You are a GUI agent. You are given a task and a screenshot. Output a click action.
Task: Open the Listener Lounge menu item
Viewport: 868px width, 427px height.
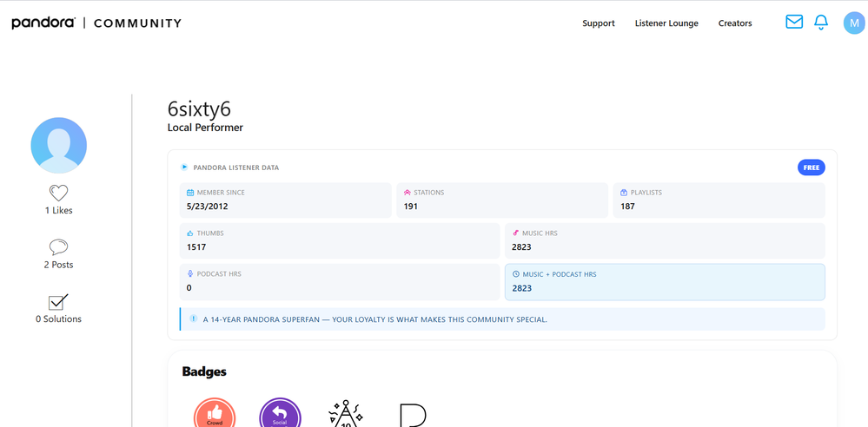coord(666,23)
